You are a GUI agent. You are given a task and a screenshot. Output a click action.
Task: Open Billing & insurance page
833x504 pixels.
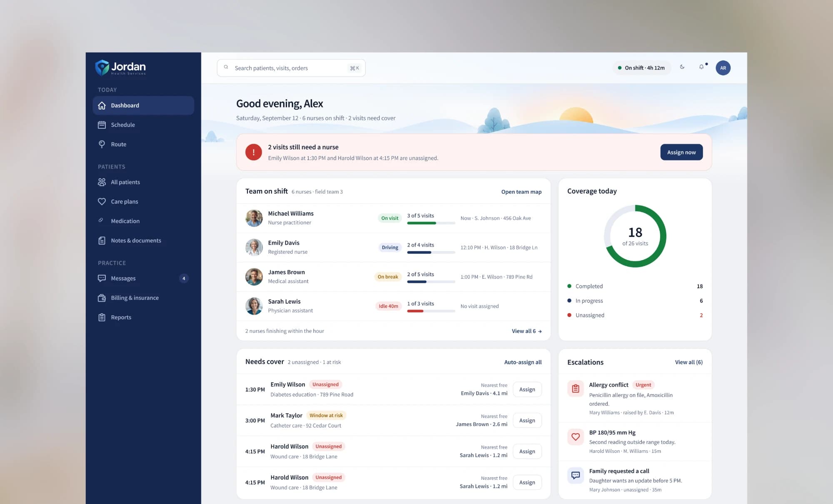(143, 298)
